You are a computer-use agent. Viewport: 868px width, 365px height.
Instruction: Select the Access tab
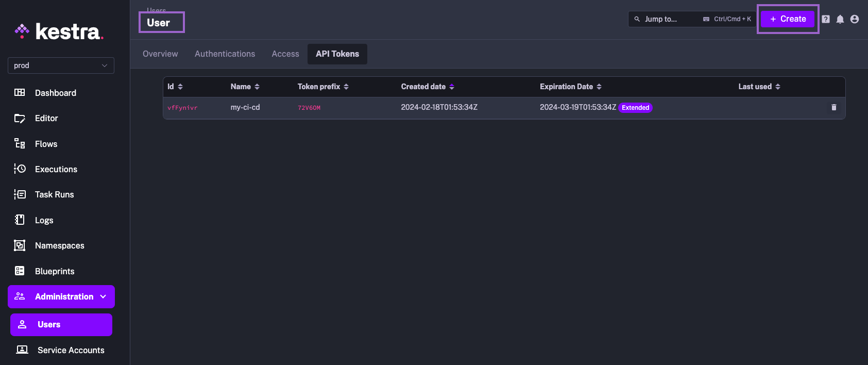pyautogui.click(x=285, y=54)
